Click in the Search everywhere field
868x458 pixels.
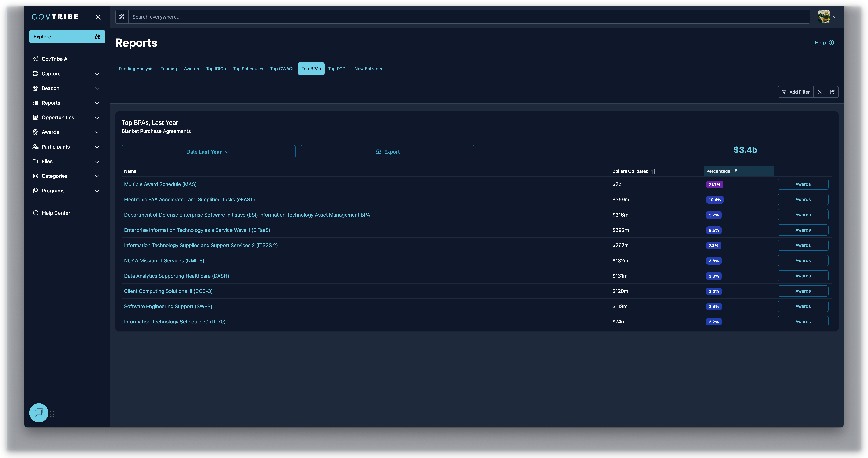coord(469,17)
